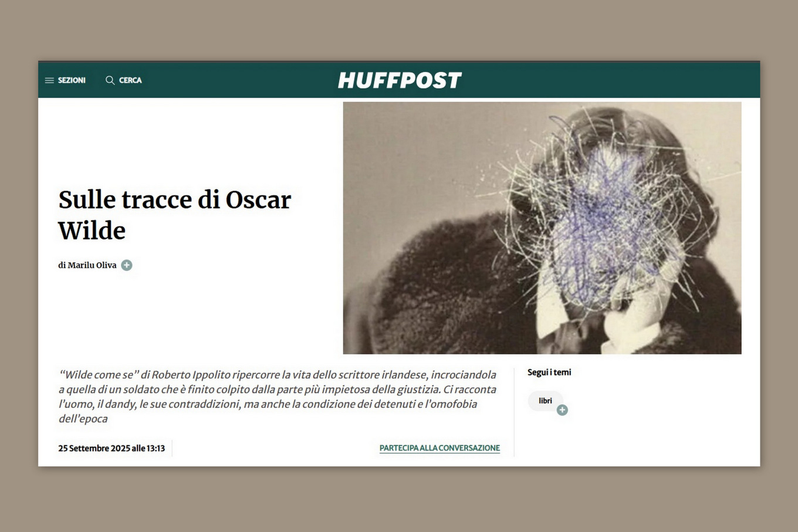The height and width of the screenshot is (532, 798).
Task: Click the CERCA search label
Action: tap(130, 80)
